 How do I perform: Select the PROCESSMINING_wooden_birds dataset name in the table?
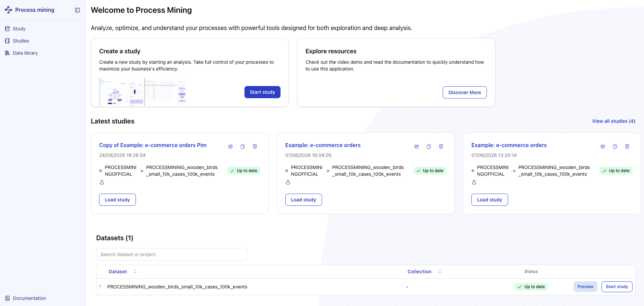177,287
